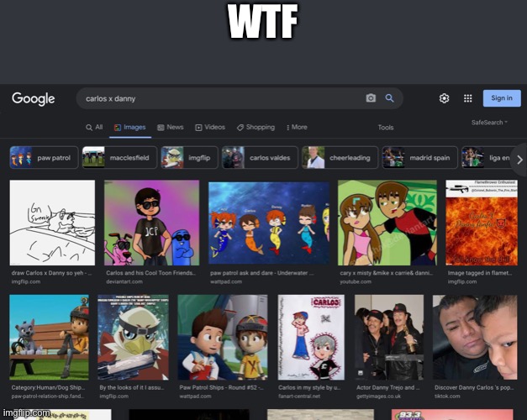Viewport: 527px width, 420px height.
Task: Open the 93.3 radio image at bottom
Action: tap(452, 415)
